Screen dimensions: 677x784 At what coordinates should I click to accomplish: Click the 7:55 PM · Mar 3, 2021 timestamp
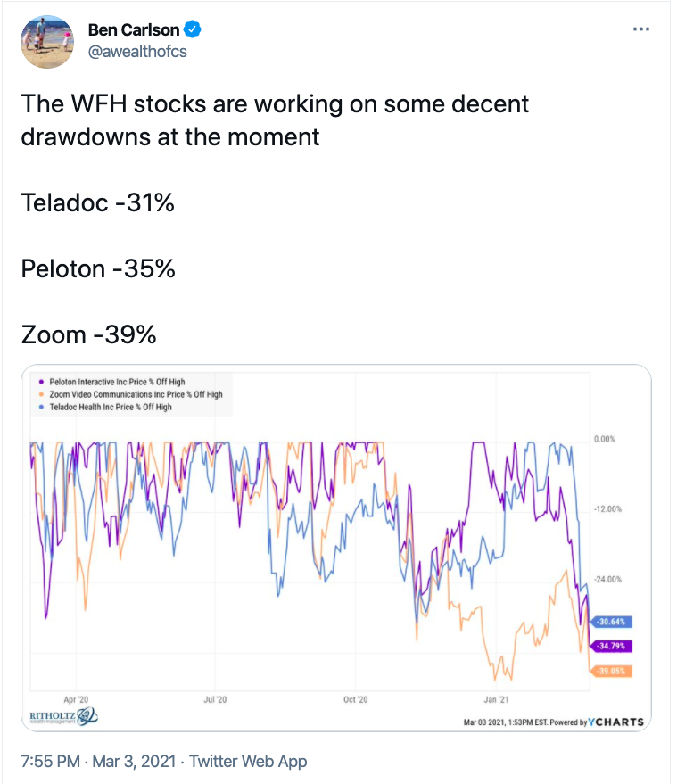(x=99, y=761)
